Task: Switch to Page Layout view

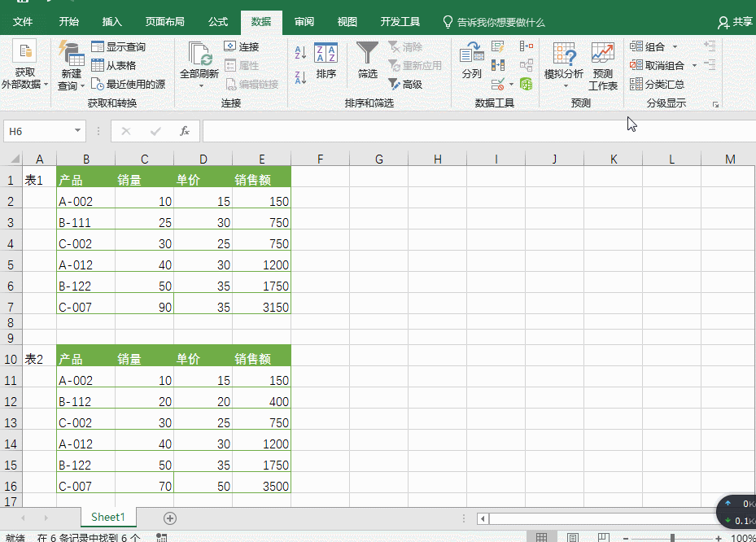Action: pos(573,537)
